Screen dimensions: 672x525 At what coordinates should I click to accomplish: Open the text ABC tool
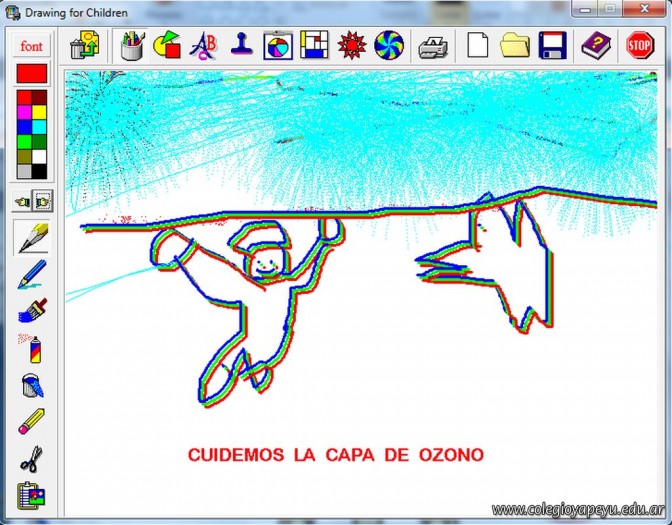(x=204, y=44)
